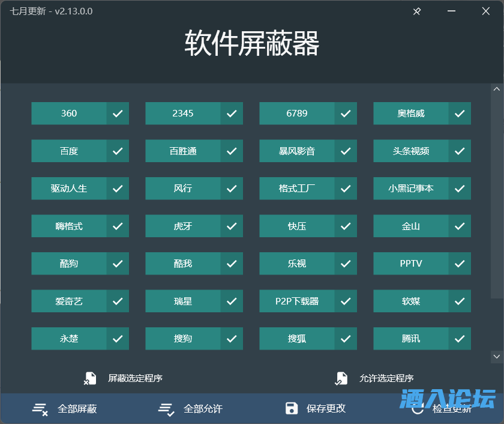Select the 永楚 software button
This screenshot has width=504, height=424.
(x=69, y=339)
